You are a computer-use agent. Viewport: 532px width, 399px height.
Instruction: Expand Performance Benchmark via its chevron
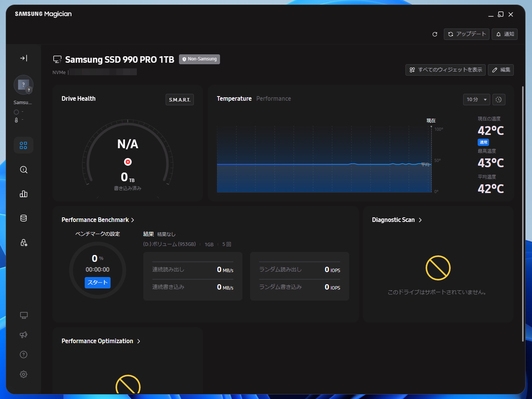133,220
